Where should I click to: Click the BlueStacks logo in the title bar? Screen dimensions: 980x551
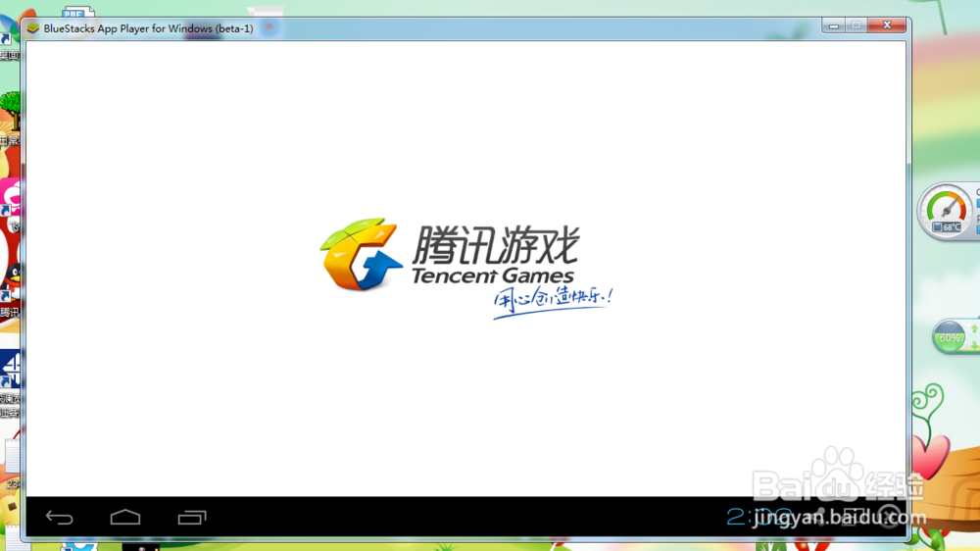(x=33, y=28)
